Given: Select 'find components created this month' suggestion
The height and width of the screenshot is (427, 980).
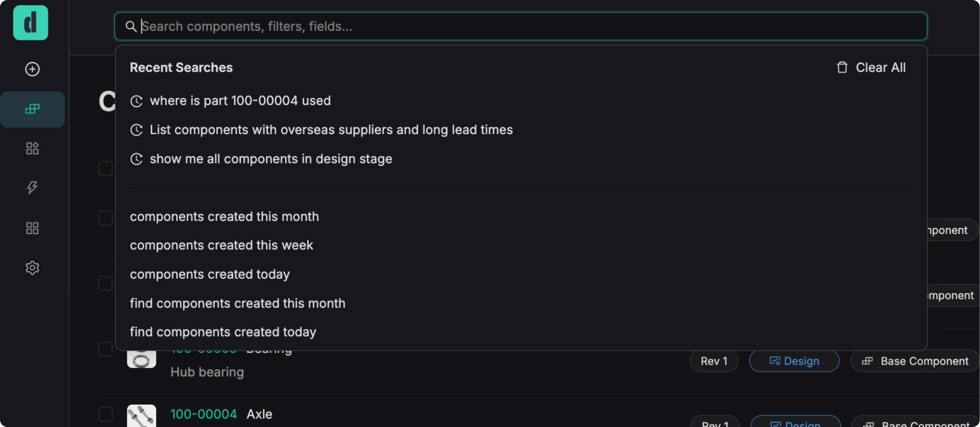Looking at the screenshot, I should (237, 303).
